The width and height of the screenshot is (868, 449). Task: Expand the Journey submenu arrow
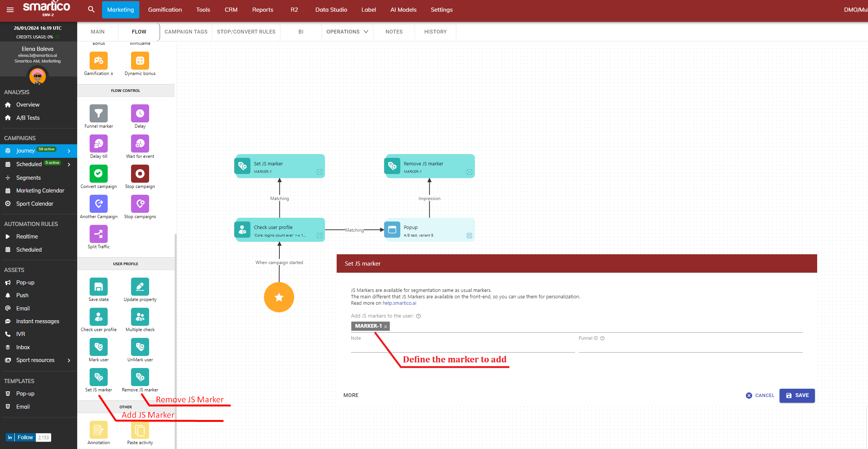pyautogui.click(x=69, y=151)
